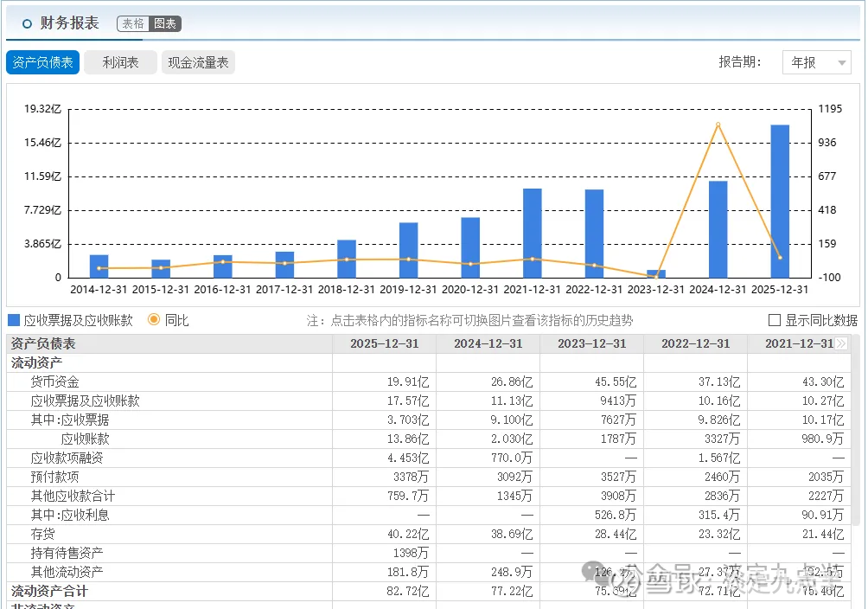The image size is (868, 609).
Task: Click the dropdown arrow next to 年报
Action: tap(841, 63)
